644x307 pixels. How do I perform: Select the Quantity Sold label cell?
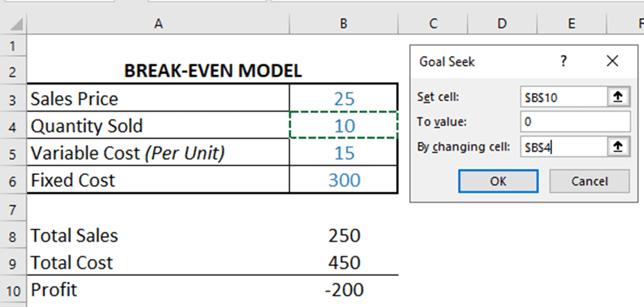tap(158, 126)
